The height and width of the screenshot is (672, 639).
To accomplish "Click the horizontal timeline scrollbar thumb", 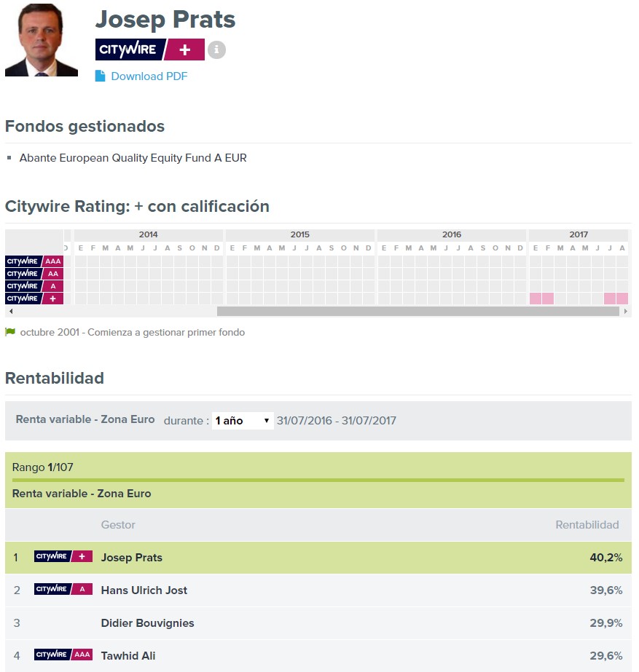I will coord(417,311).
